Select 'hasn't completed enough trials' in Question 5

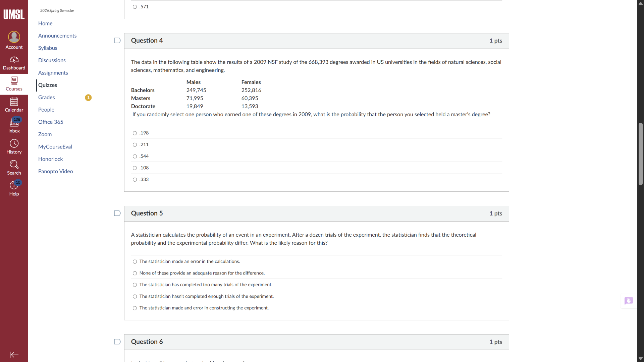[135, 296]
